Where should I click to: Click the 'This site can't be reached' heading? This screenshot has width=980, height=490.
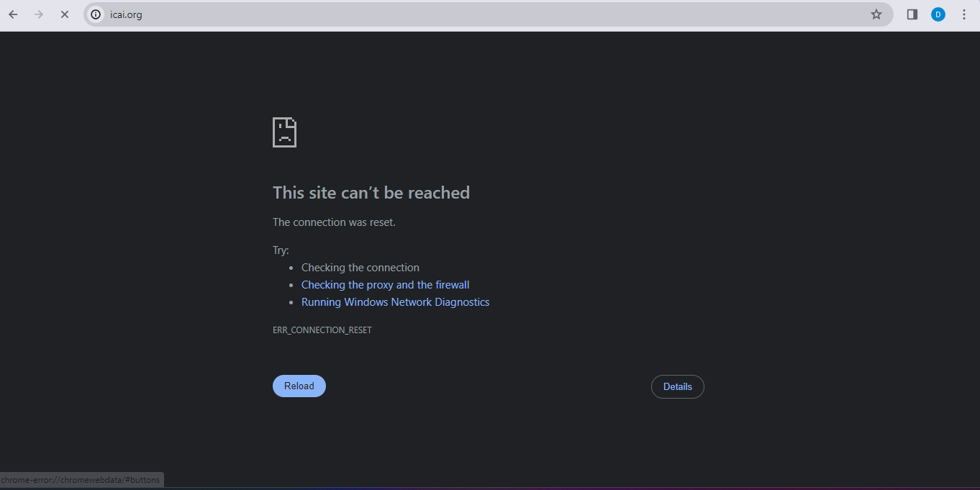click(371, 193)
